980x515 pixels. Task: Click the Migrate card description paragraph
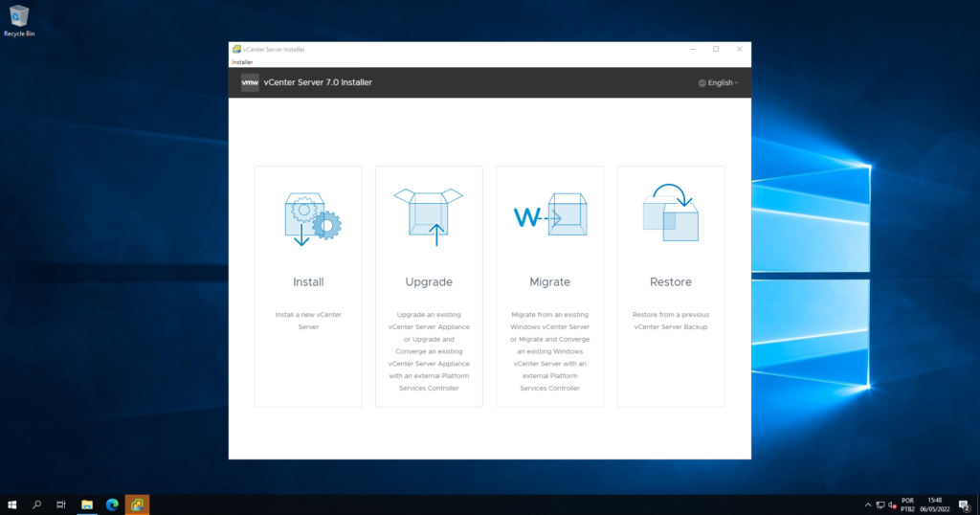(550, 351)
